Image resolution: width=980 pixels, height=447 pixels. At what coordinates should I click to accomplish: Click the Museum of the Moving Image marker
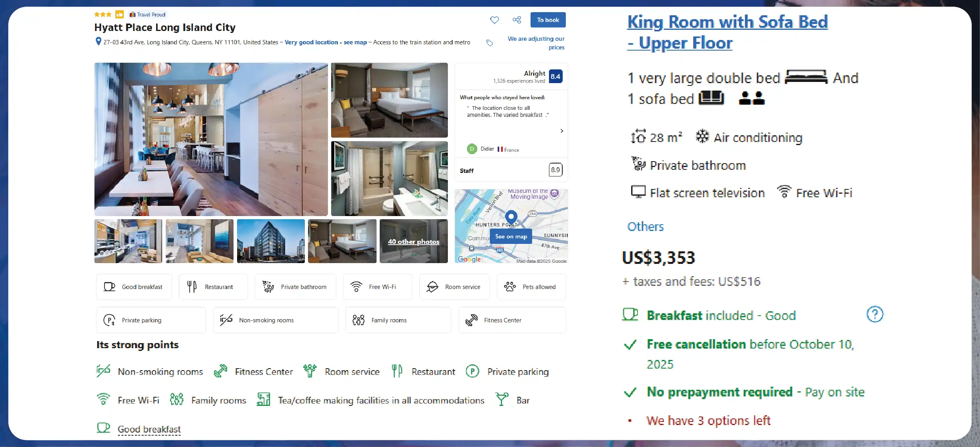[x=554, y=193]
